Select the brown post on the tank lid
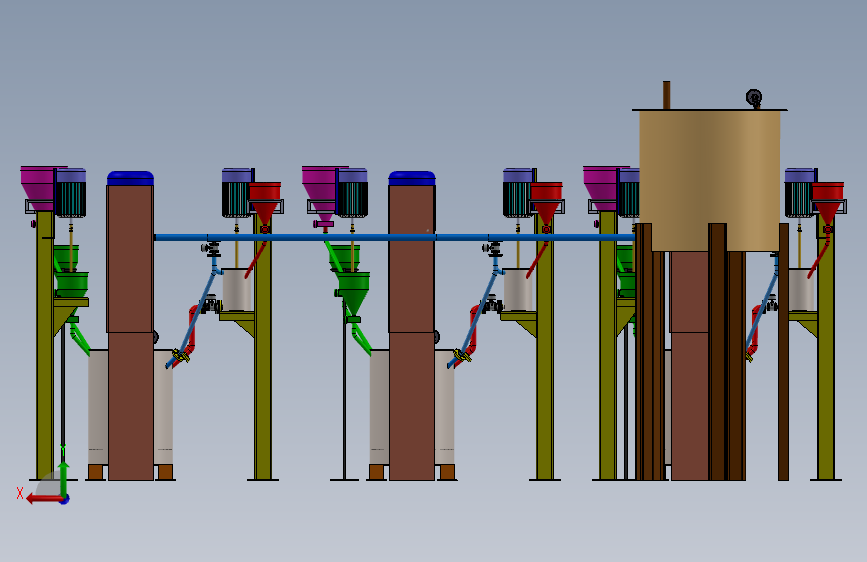Image resolution: width=867 pixels, height=562 pixels. click(666, 95)
